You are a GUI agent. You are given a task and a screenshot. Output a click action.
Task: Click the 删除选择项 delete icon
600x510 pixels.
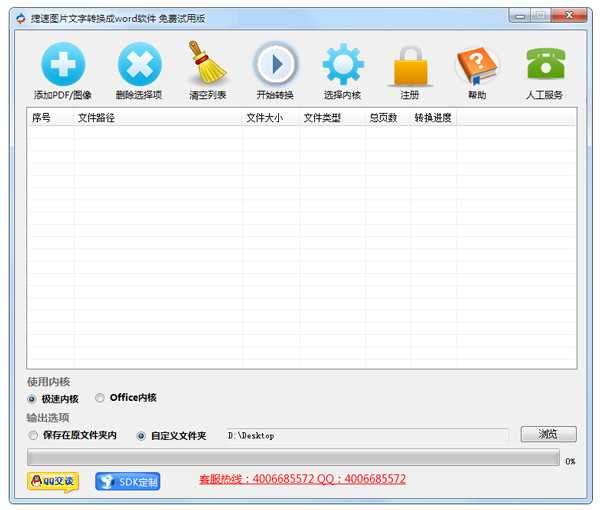click(140, 64)
